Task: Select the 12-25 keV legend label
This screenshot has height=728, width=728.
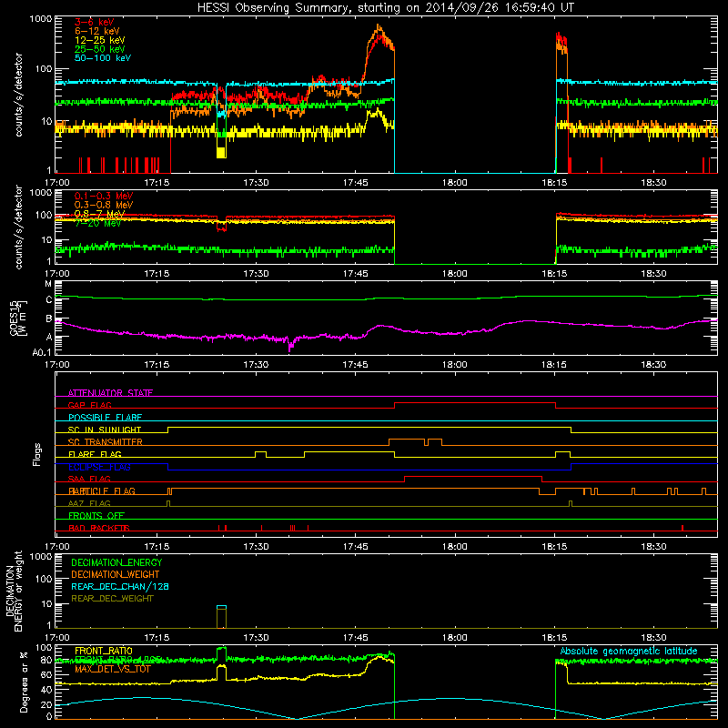Action: 100,40
